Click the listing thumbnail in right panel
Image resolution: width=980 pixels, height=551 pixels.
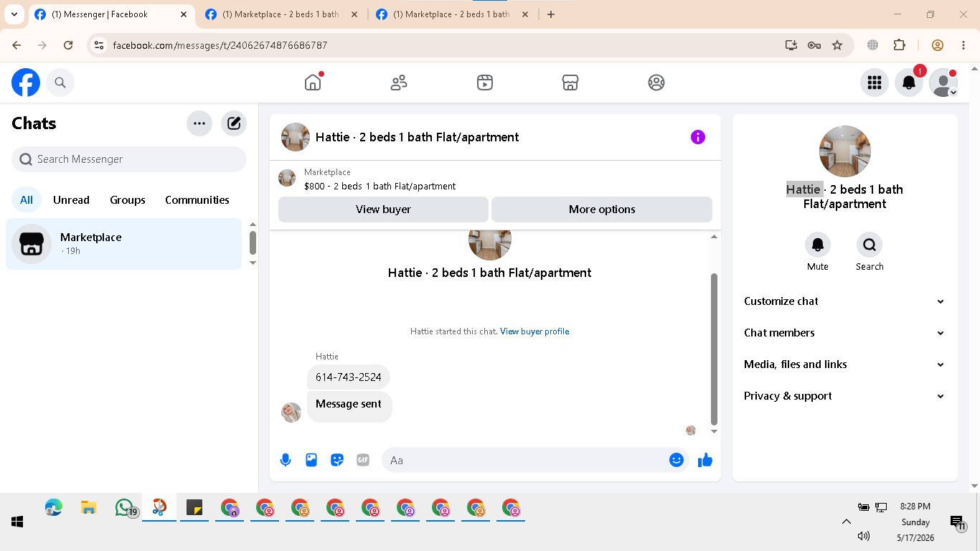click(x=845, y=151)
